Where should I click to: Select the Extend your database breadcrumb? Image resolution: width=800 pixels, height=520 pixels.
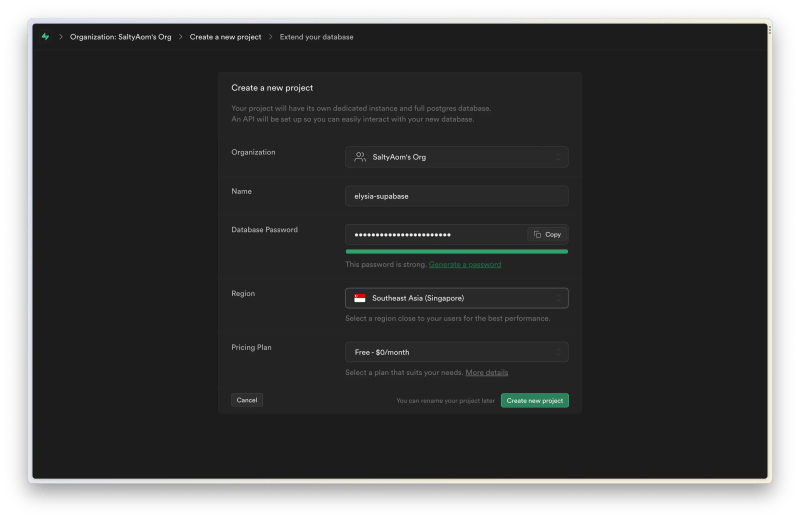316,37
